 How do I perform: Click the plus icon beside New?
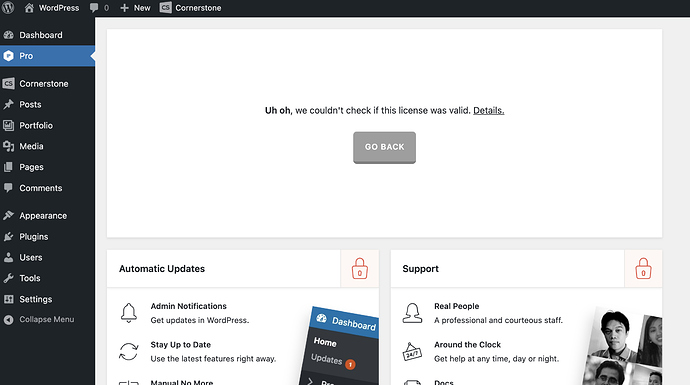(124, 8)
